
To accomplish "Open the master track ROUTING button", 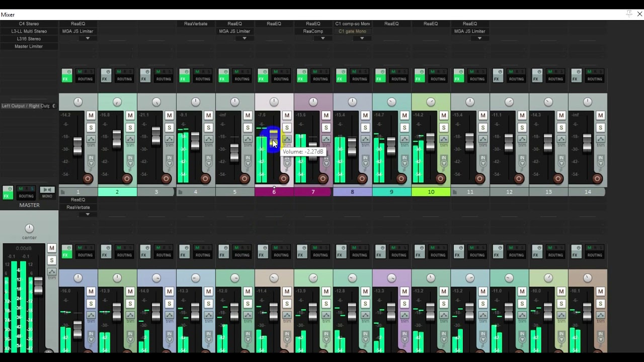I will (26, 196).
